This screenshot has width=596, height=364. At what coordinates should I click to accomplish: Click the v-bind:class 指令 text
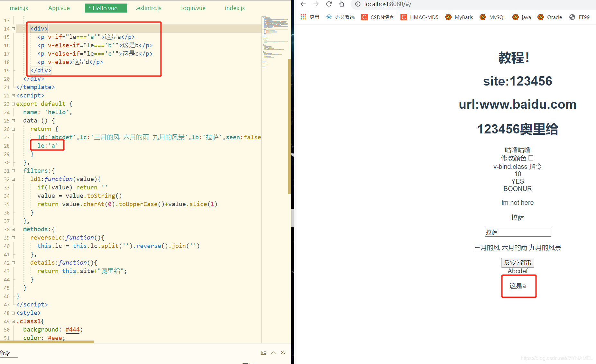(518, 167)
